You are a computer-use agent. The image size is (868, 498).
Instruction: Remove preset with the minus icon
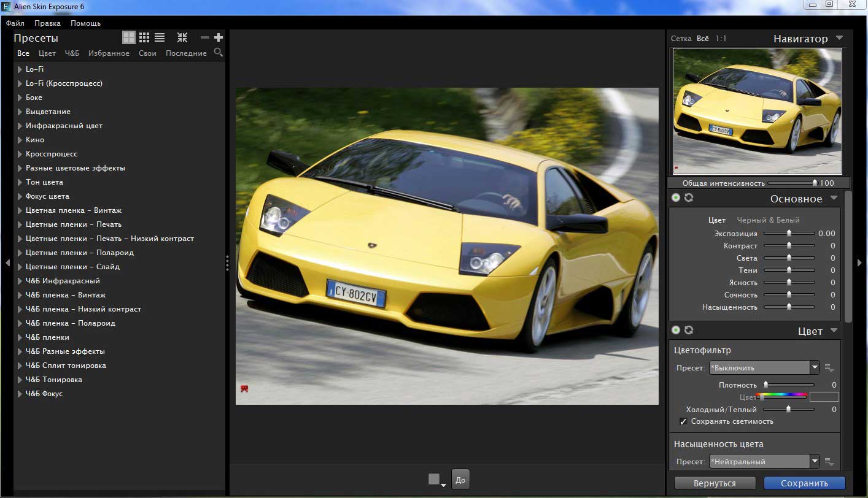(205, 37)
